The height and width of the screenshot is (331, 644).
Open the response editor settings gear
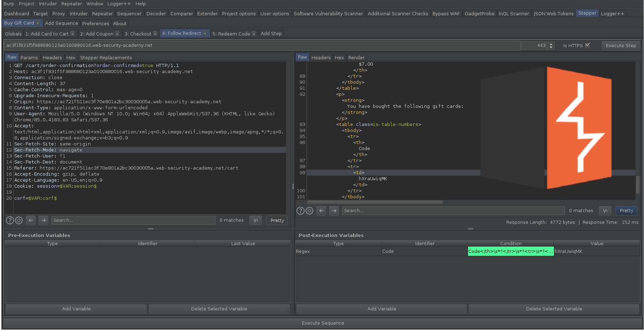coord(309,210)
